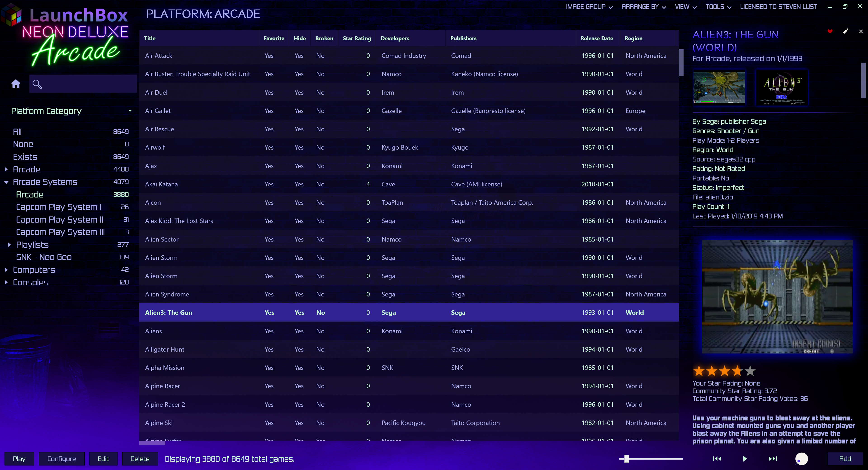Close the game details panel
Screen dimensions: 868x470
point(861,31)
